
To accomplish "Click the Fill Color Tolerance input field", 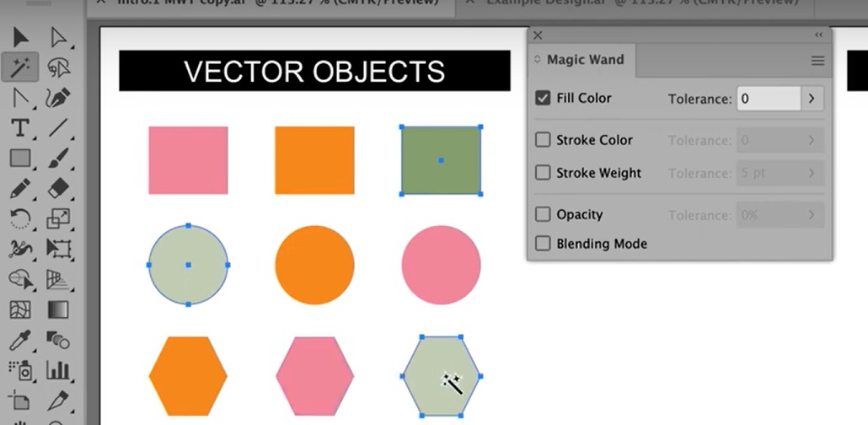I will tap(769, 99).
